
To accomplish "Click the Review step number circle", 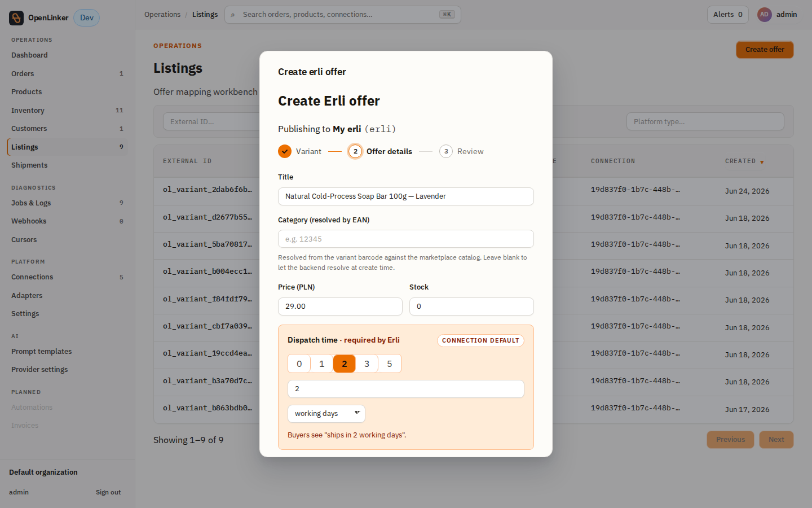I will [446, 151].
